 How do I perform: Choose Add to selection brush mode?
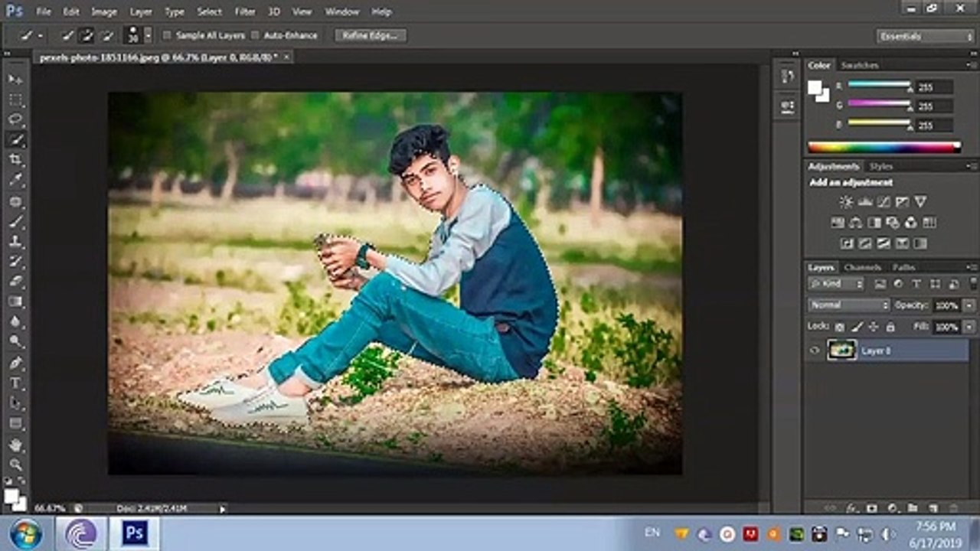(x=87, y=35)
